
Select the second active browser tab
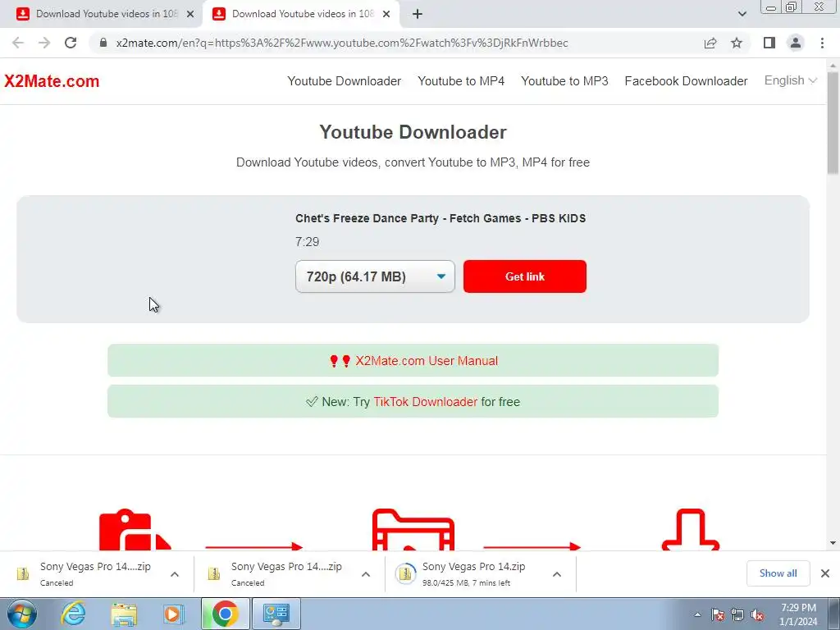coord(302,14)
